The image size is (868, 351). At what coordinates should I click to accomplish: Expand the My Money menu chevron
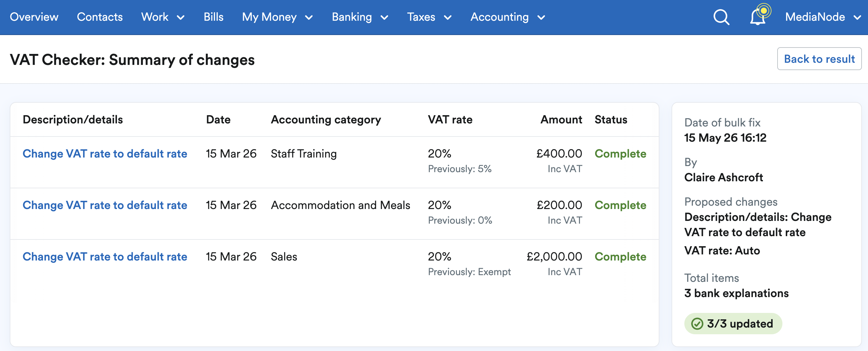tap(309, 18)
